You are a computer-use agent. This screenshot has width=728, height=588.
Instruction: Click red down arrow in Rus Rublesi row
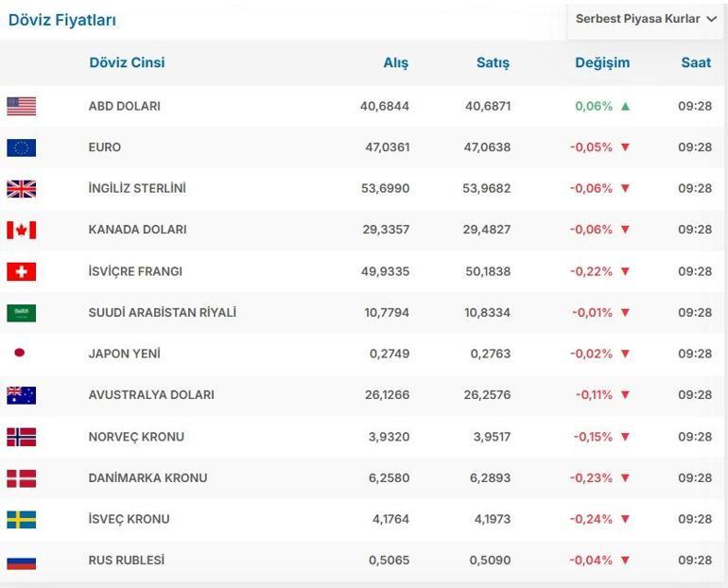(x=625, y=561)
